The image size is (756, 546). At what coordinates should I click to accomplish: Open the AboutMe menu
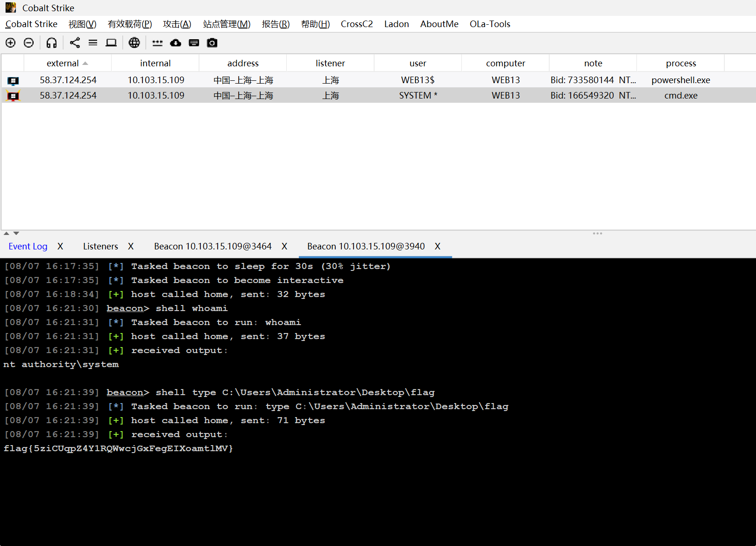439,24
